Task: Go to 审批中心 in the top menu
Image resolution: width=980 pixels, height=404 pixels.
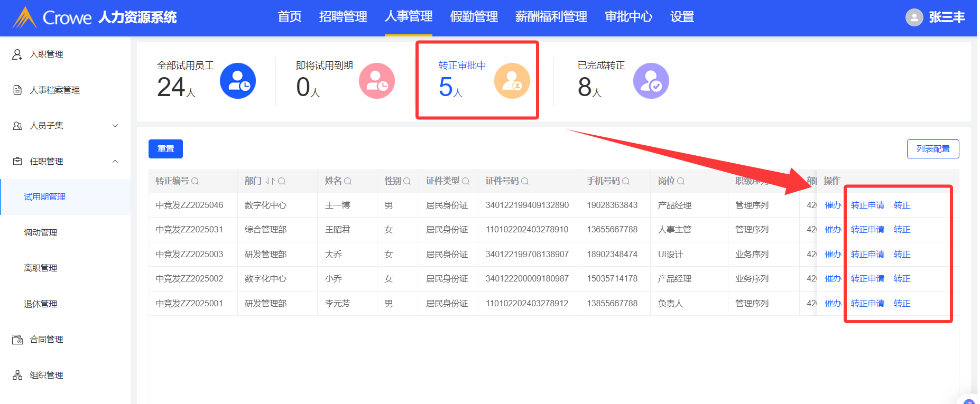Action: pyautogui.click(x=628, y=17)
